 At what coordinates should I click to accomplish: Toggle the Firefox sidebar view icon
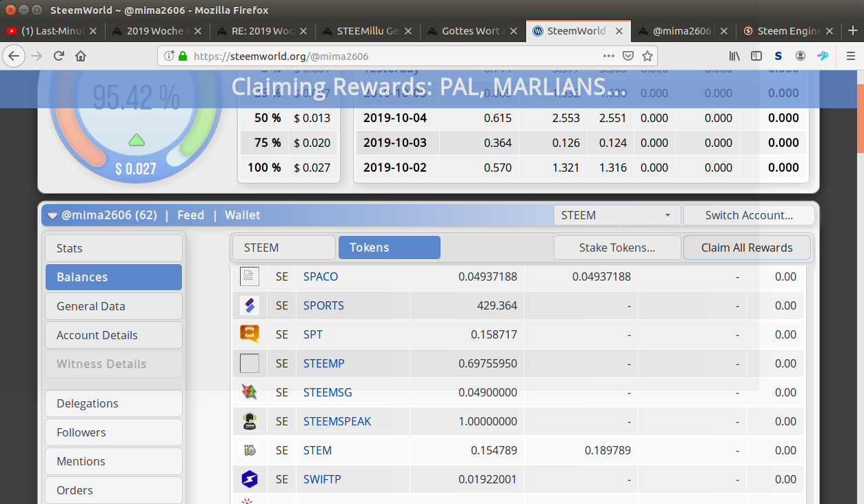(756, 56)
